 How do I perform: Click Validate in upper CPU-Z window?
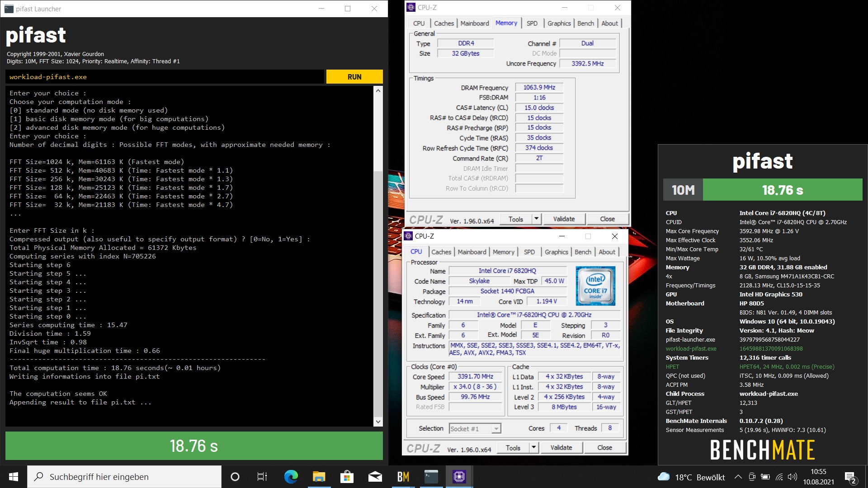coord(564,219)
